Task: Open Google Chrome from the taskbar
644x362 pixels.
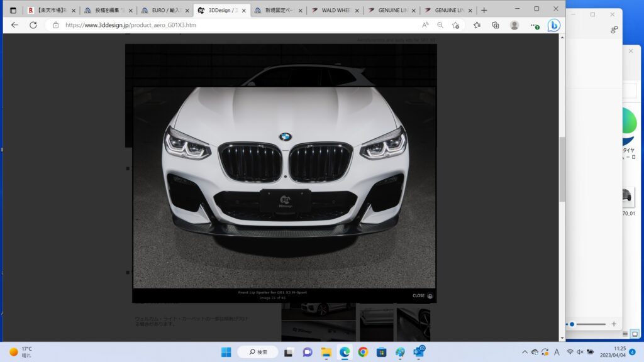Action: pos(363,352)
